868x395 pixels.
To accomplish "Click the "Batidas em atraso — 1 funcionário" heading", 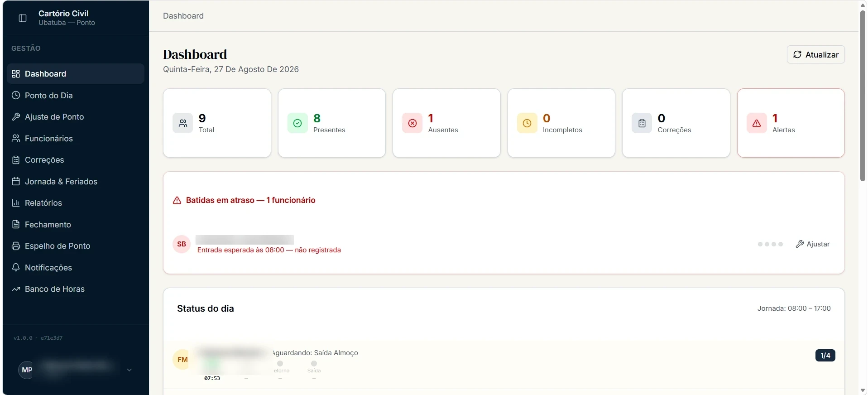I will point(251,200).
